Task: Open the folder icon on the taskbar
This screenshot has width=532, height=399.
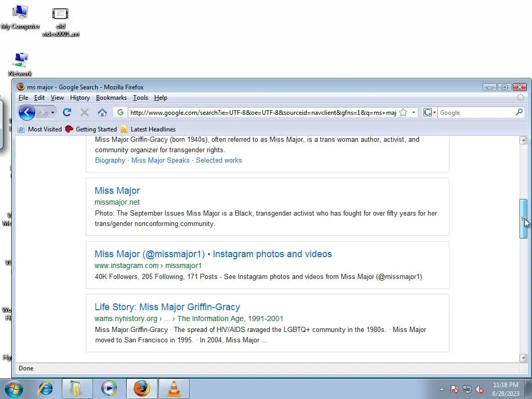Action: [x=77, y=389]
